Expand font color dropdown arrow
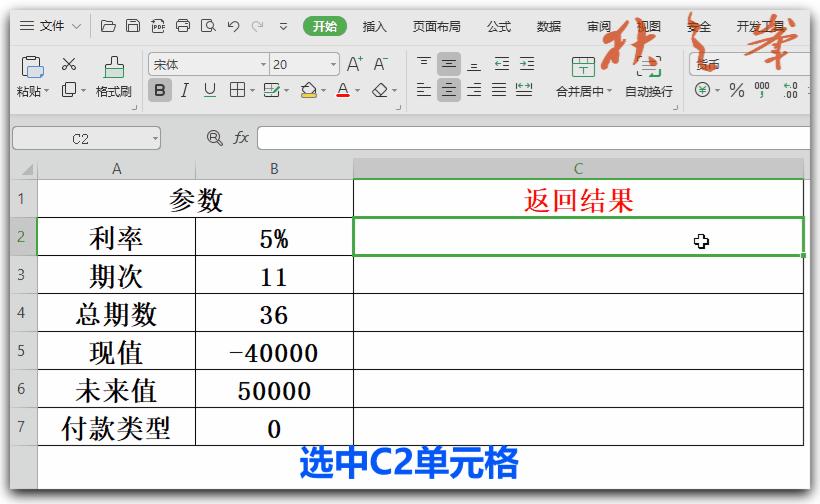820x504 pixels. [x=358, y=91]
